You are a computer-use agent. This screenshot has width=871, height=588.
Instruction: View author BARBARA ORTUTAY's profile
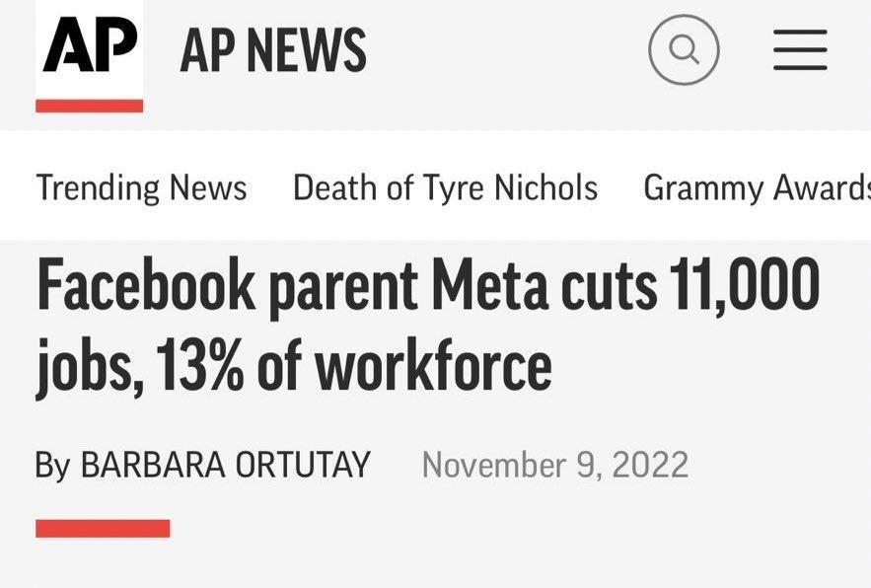coord(225,462)
